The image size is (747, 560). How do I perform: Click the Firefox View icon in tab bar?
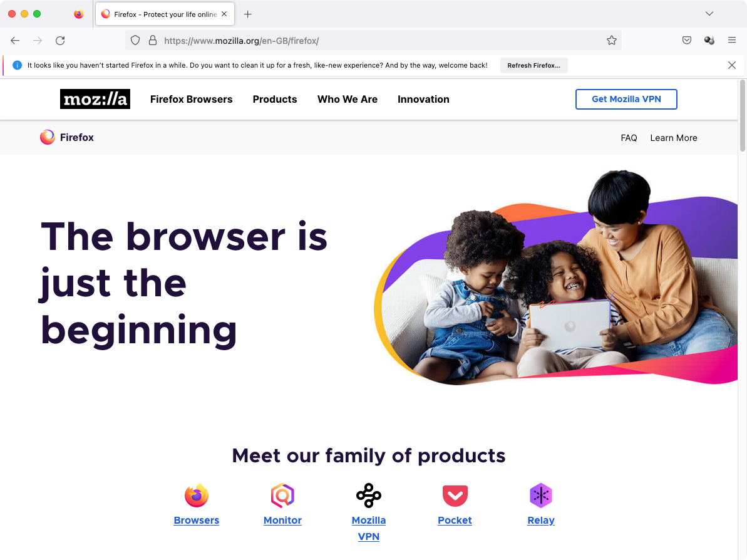pyautogui.click(x=79, y=14)
